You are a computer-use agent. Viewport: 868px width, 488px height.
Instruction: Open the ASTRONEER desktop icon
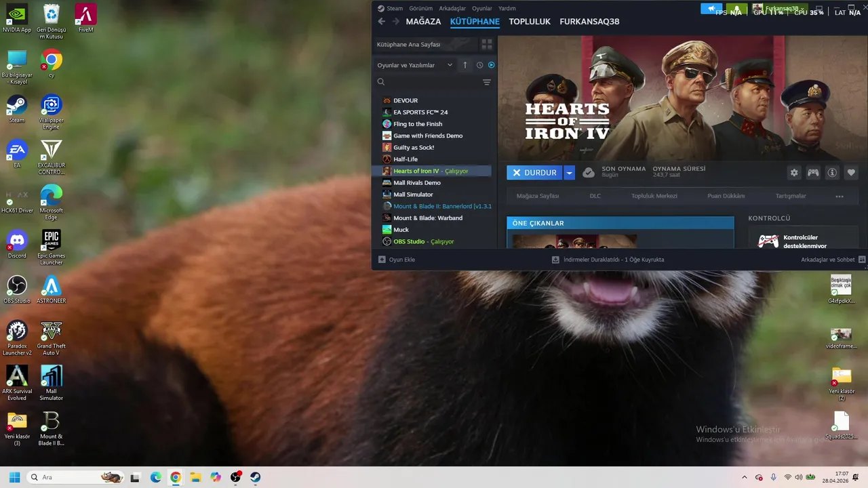(x=52, y=290)
